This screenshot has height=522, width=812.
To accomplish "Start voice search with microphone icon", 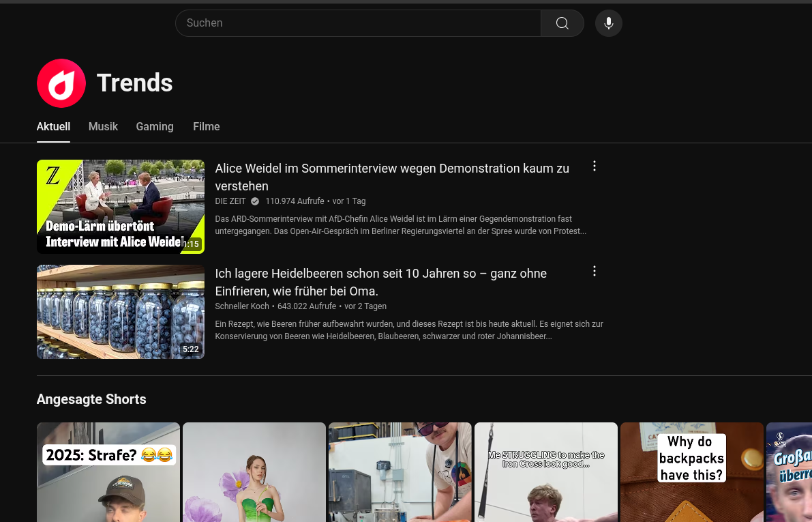I will pos(608,23).
